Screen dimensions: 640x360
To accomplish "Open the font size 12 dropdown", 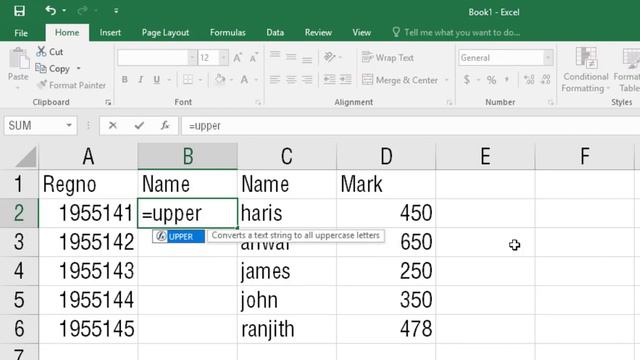I will click(x=223, y=58).
